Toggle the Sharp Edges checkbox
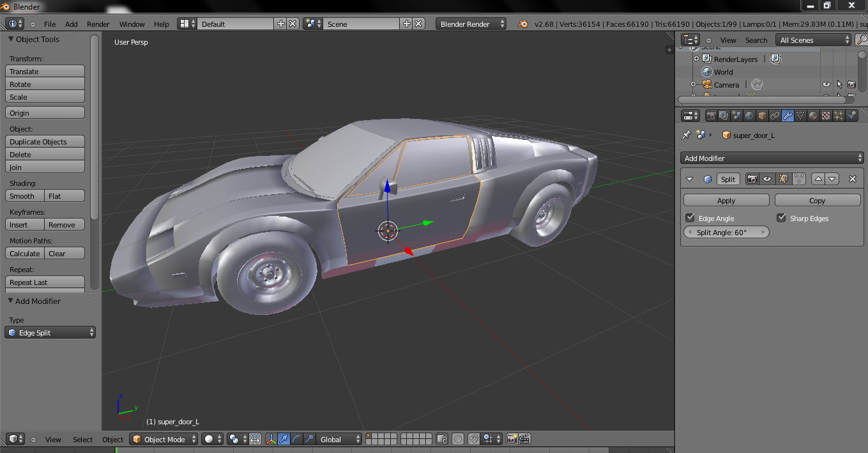The height and width of the screenshot is (453, 868). [x=781, y=218]
